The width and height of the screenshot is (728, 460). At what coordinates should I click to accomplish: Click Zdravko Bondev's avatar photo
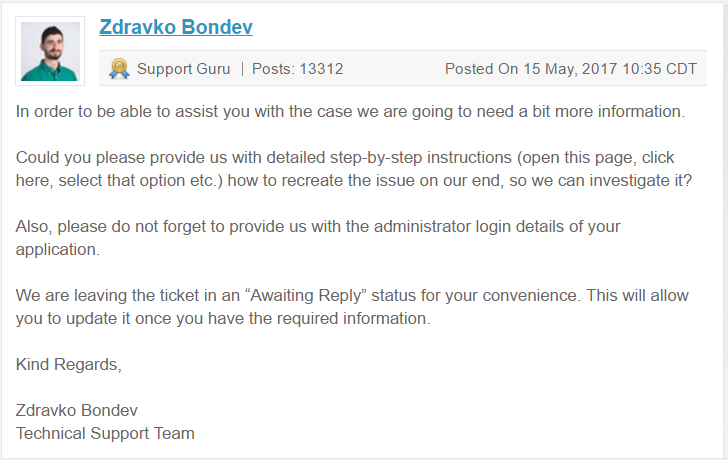50,51
